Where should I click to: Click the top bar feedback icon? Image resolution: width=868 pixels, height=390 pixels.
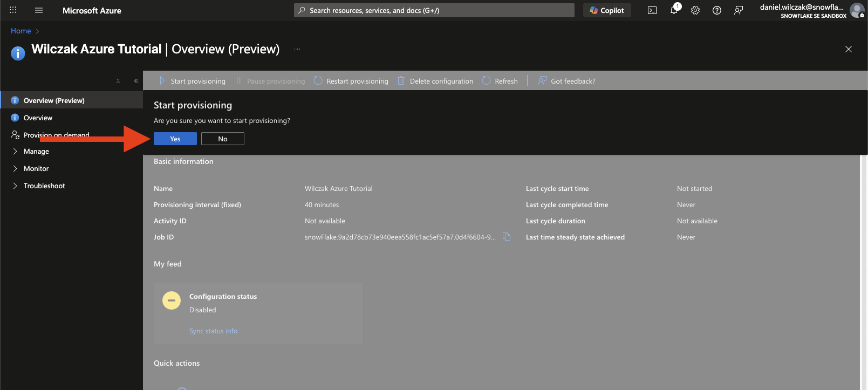click(739, 10)
